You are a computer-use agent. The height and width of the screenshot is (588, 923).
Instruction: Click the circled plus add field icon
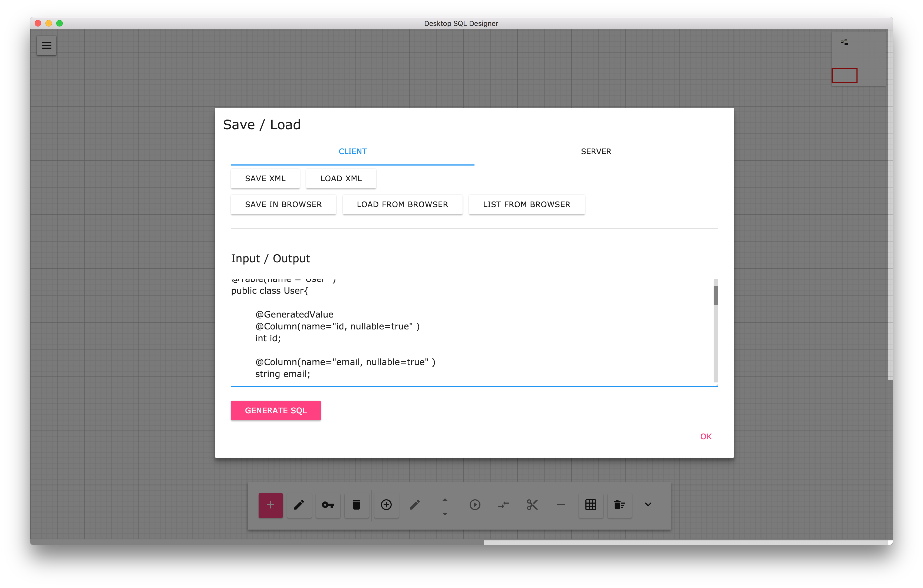386,505
